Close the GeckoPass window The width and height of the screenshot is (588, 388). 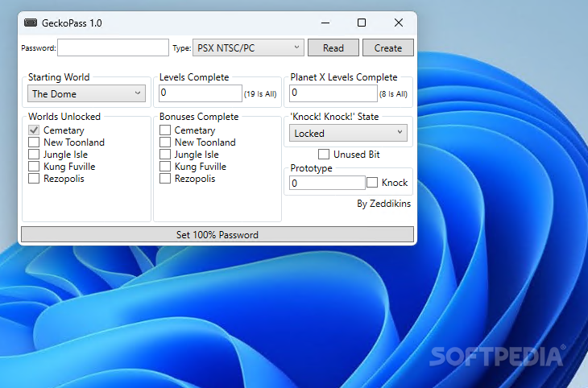point(399,23)
